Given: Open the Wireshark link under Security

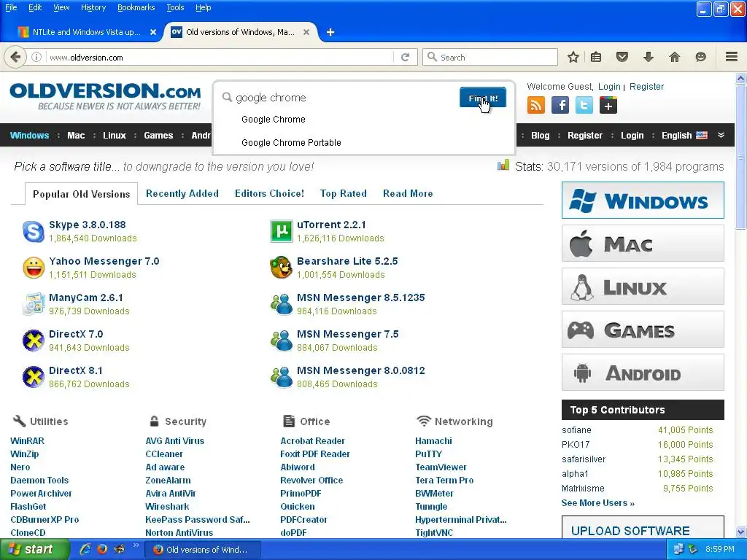Looking at the screenshot, I should (167, 507).
